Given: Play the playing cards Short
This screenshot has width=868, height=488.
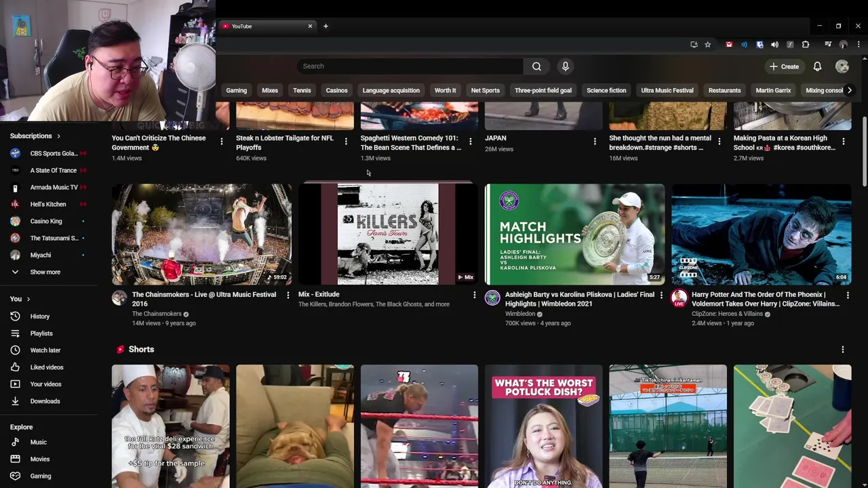Looking at the screenshot, I should point(792,426).
